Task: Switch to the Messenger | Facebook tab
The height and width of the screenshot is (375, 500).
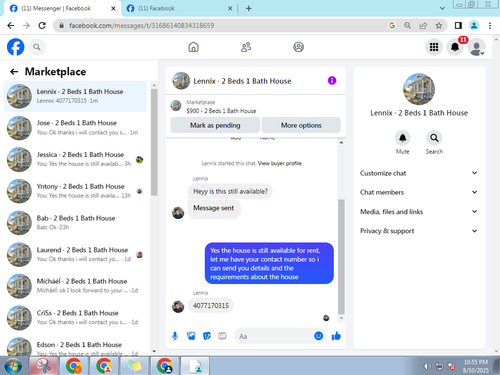Action: coord(62,8)
